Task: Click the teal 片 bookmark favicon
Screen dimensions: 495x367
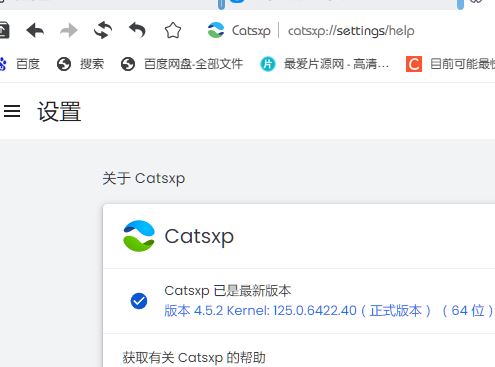Action: pos(268,64)
